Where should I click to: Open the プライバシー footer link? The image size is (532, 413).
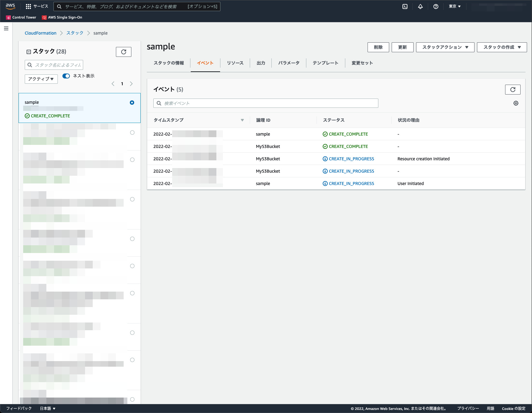(468, 408)
